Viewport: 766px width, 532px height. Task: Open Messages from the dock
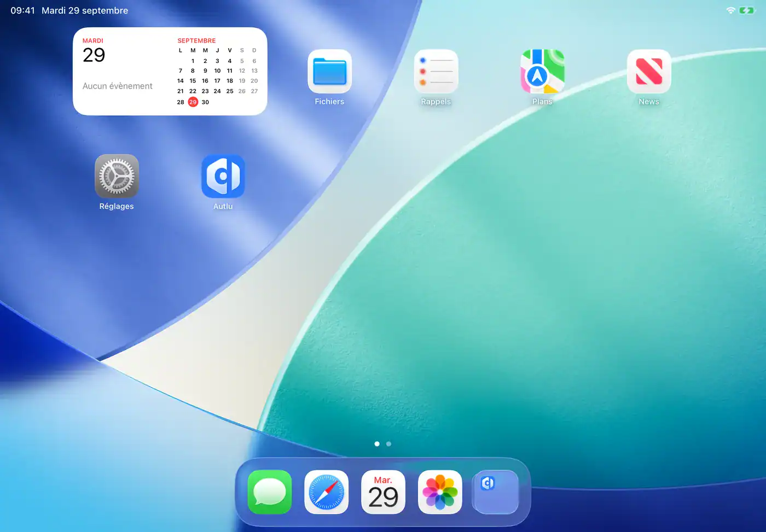270,492
